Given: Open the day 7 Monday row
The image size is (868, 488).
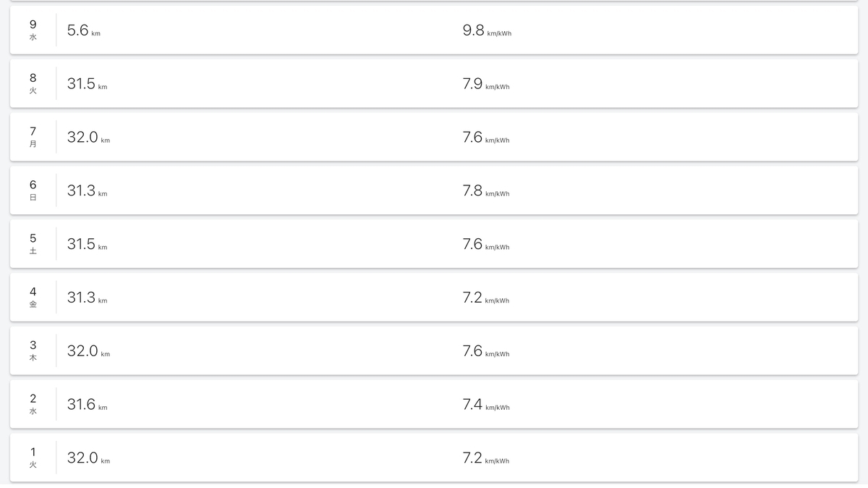Looking at the screenshot, I should tap(434, 137).
